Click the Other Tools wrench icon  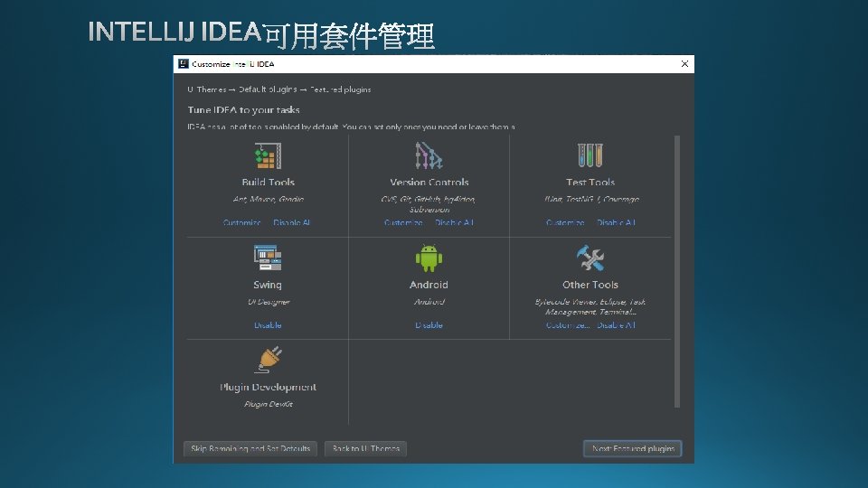click(x=590, y=258)
